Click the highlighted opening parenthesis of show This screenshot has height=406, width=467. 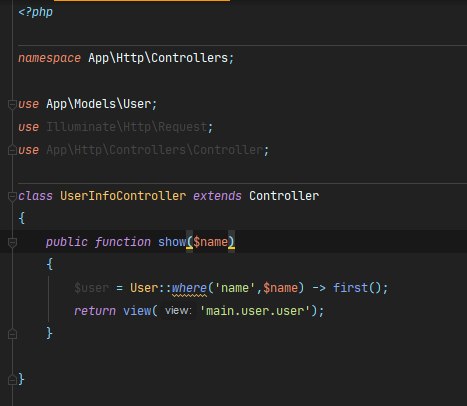point(189,242)
